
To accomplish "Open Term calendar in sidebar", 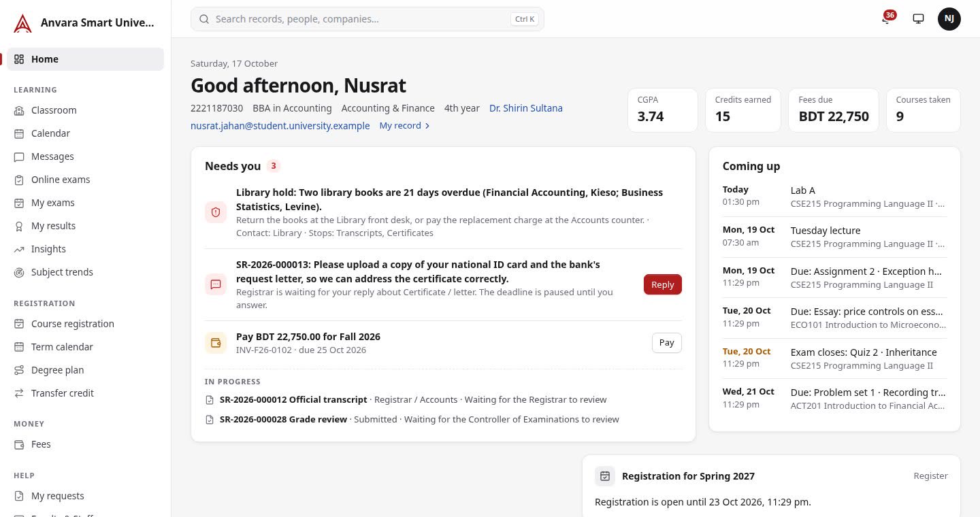I will click(x=86, y=347).
